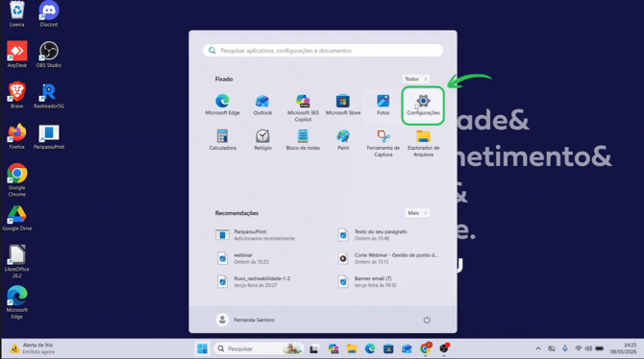Open Ferramenta de Captura
The height and width of the screenshot is (359, 644).
coord(383,143)
